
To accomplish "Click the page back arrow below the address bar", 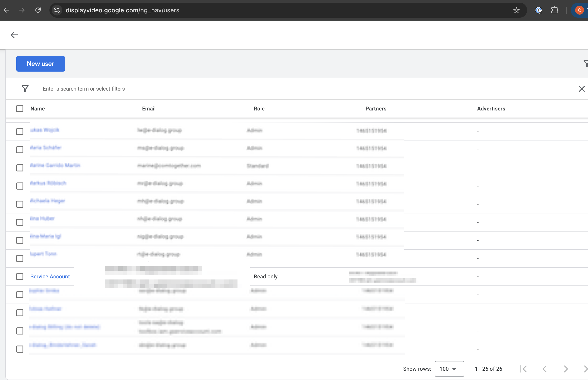I will point(14,35).
